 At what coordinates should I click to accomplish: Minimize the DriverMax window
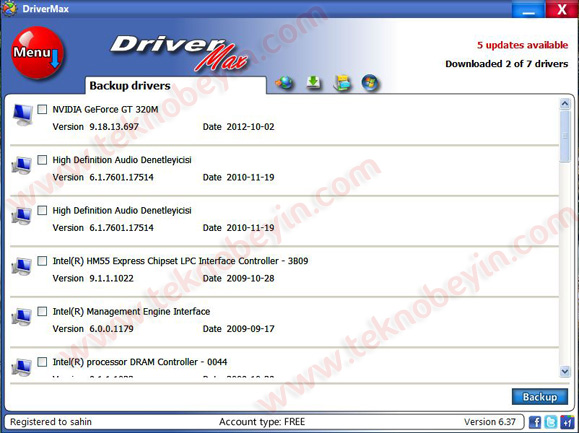(x=528, y=9)
